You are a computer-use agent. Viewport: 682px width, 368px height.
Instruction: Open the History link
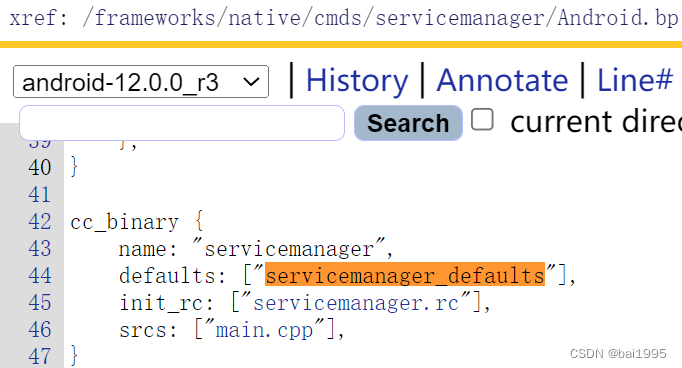point(357,81)
